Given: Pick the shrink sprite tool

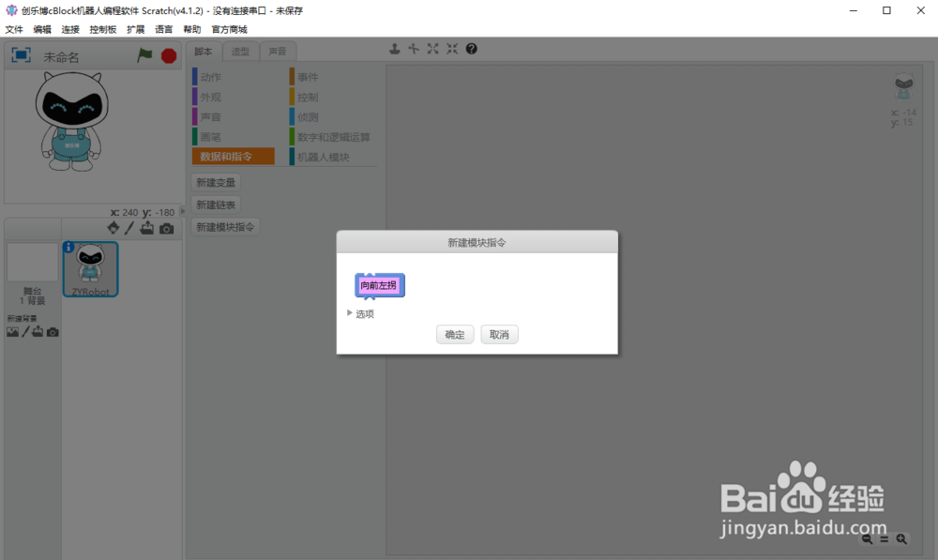Looking at the screenshot, I should point(451,48).
